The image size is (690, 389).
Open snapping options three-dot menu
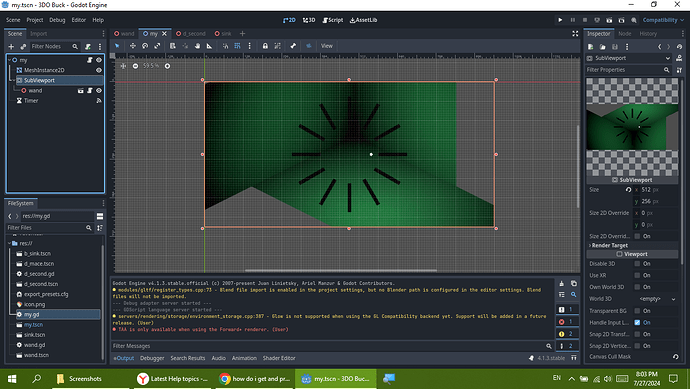point(250,46)
